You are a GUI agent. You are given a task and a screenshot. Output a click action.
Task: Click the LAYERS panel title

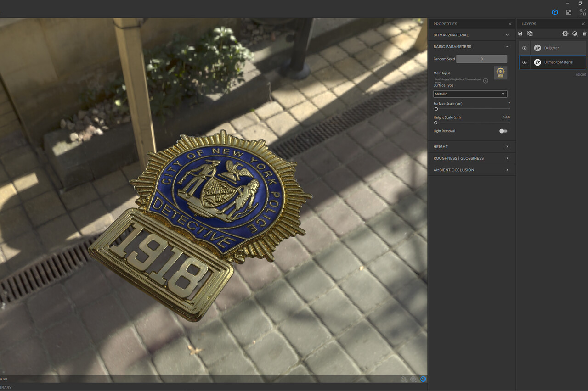(x=529, y=24)
